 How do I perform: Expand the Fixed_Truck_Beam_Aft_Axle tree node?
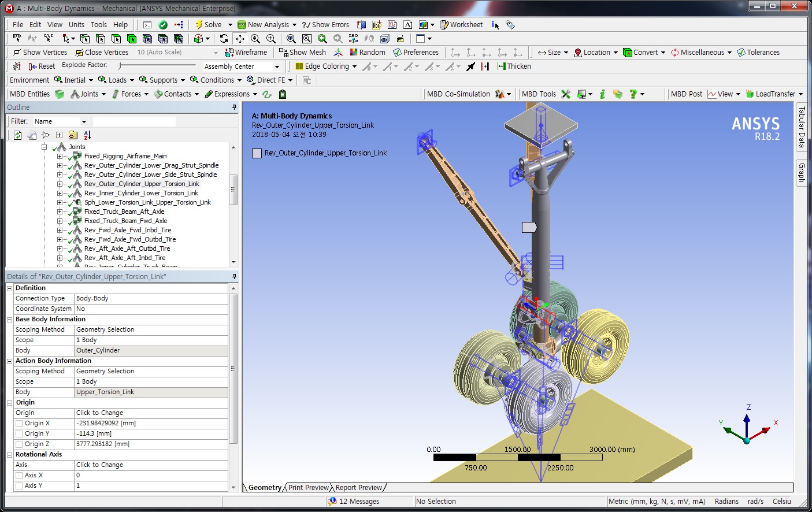[x=60, y=212]
